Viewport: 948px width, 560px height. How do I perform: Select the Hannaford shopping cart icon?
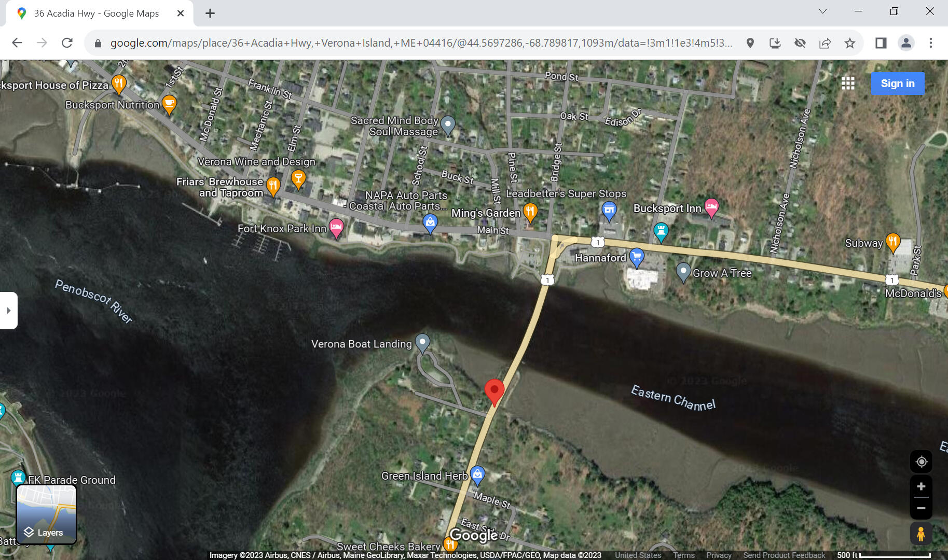pos(637,257)
